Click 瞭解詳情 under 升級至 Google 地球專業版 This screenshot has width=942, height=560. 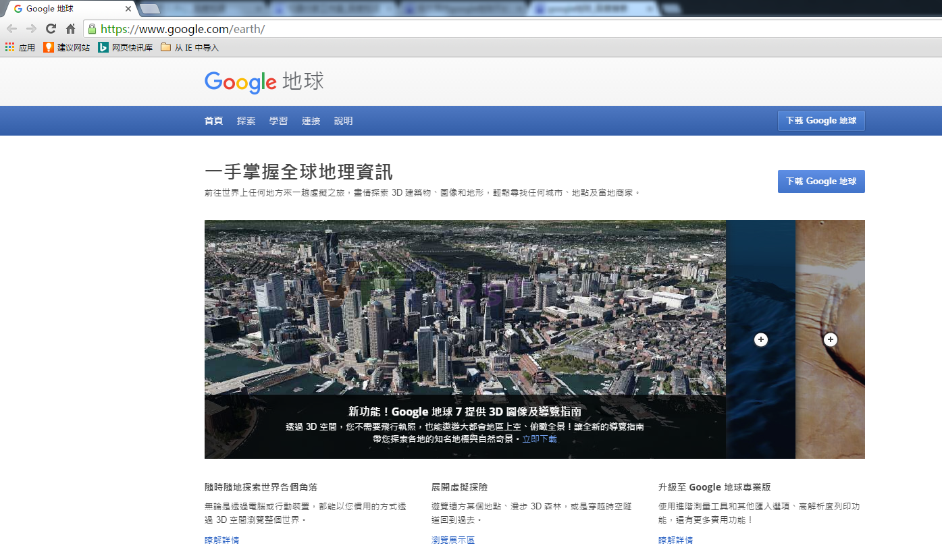675,540
